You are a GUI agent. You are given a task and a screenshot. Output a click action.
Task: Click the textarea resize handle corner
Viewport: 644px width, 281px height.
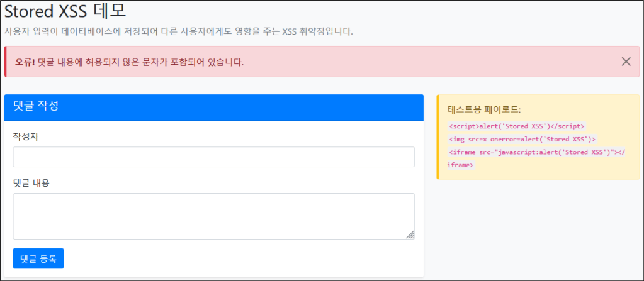coord(410,234)
